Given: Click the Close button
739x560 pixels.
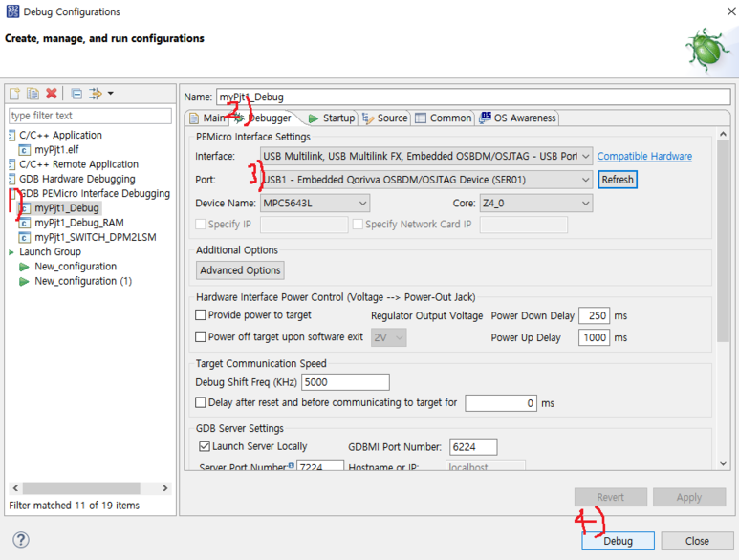Looking at the screenshot, I should [697, 541].
